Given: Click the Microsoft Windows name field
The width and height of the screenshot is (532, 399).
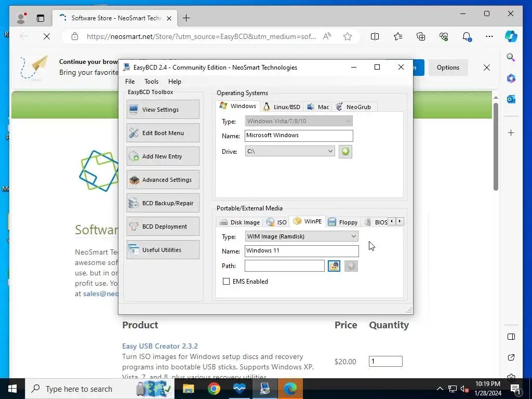Looking at the screenshot, I should click(299, 136).
